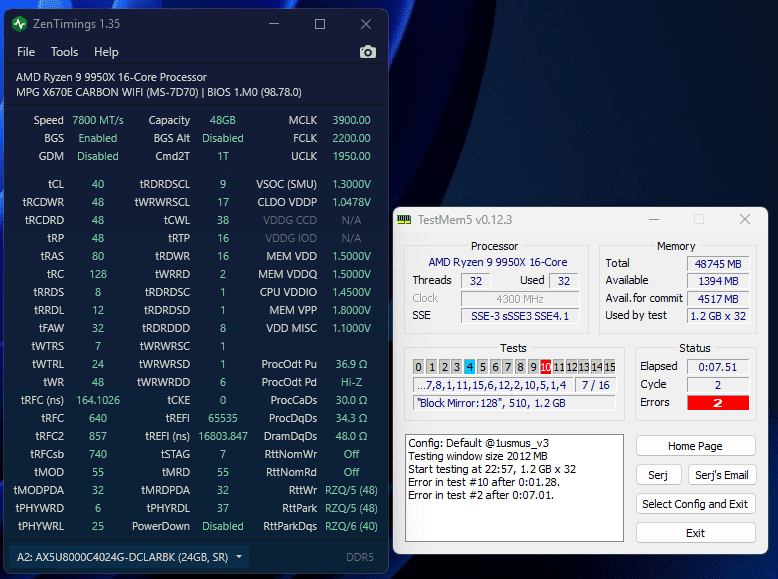Click the red failed test 10 box

coord(545,367)
